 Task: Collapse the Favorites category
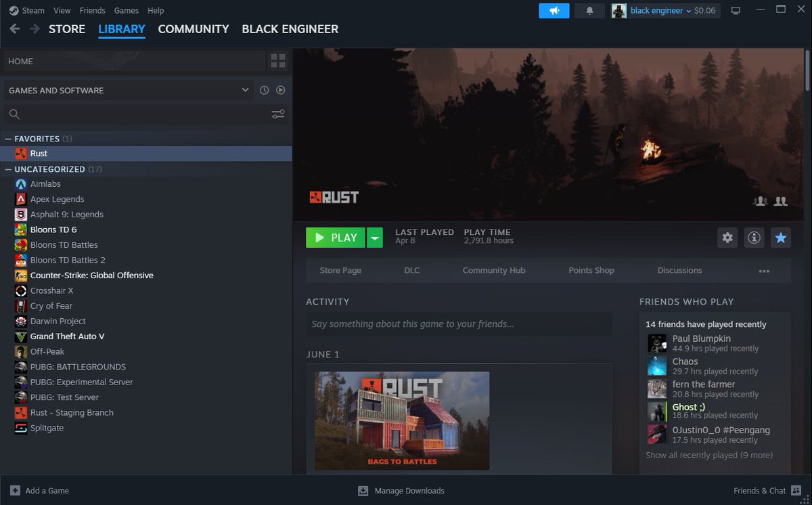[8, 139]
